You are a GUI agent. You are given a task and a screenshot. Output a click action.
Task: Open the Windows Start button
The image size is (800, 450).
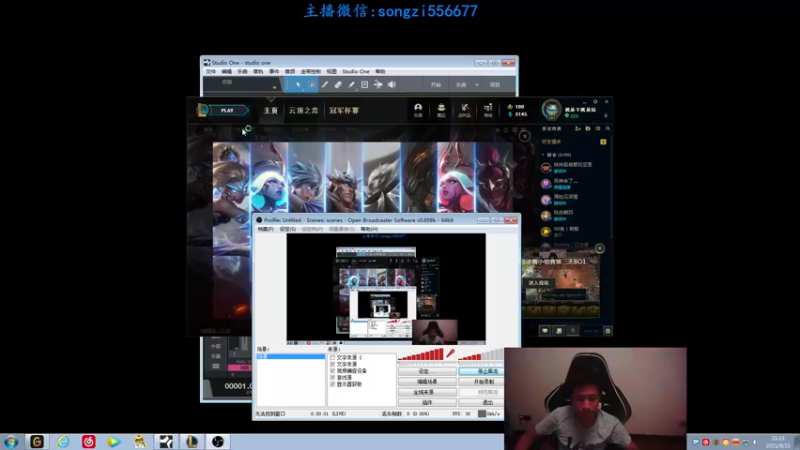coord(11,441)
